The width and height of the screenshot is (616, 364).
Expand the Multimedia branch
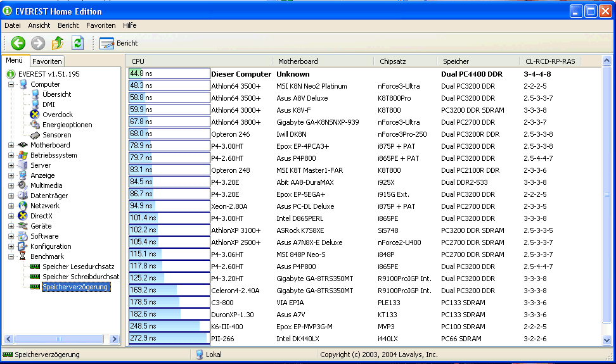pos(11,185)
